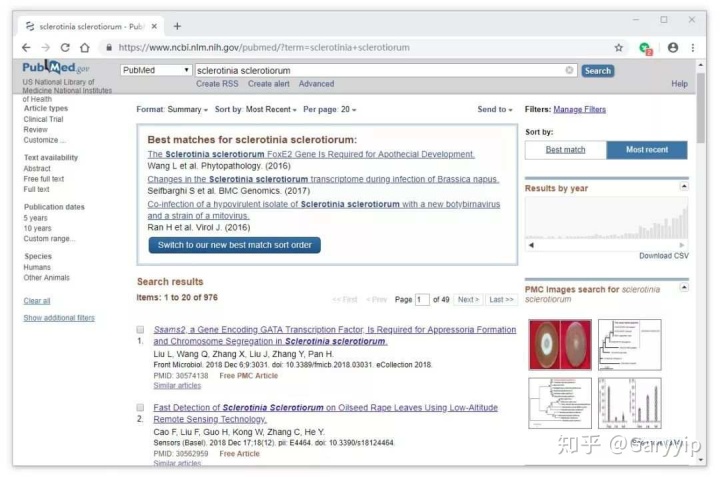Filter species to Humans
This screenshot has width=720, height=477.
coord(37,267)
